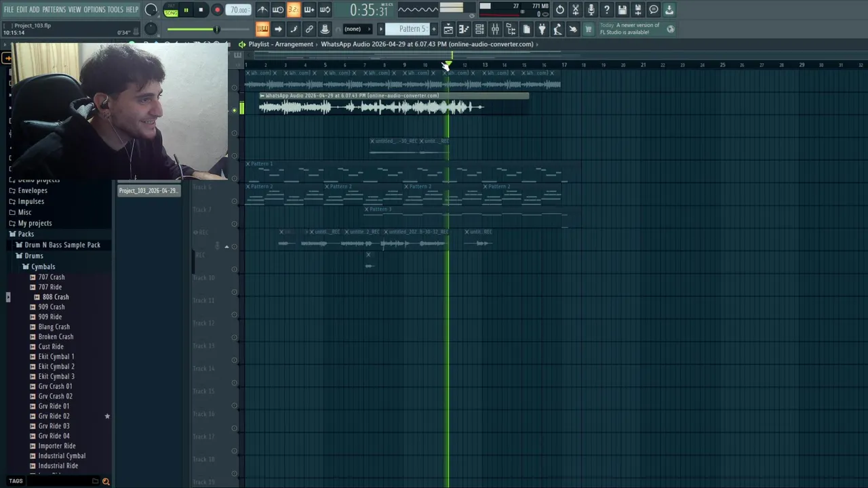
Task: Mute the WhatsApp Audio clip track
Action: 235,110
